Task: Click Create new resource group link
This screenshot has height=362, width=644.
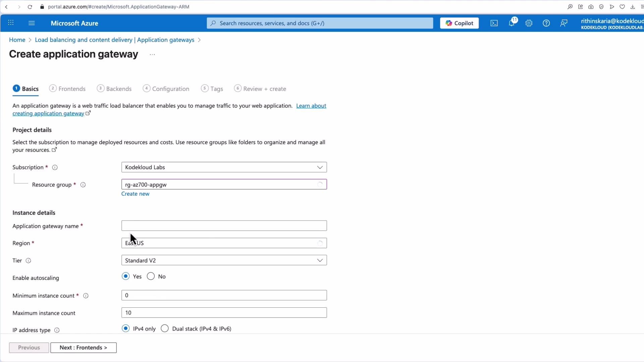Action: coord(135,194)
